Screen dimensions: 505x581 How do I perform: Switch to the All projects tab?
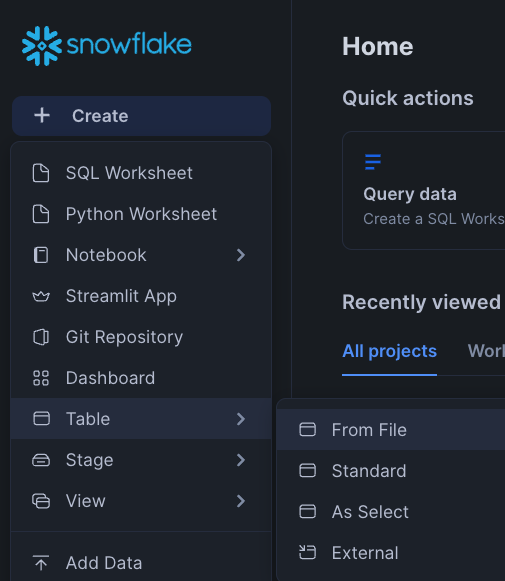tap(389, 351)
